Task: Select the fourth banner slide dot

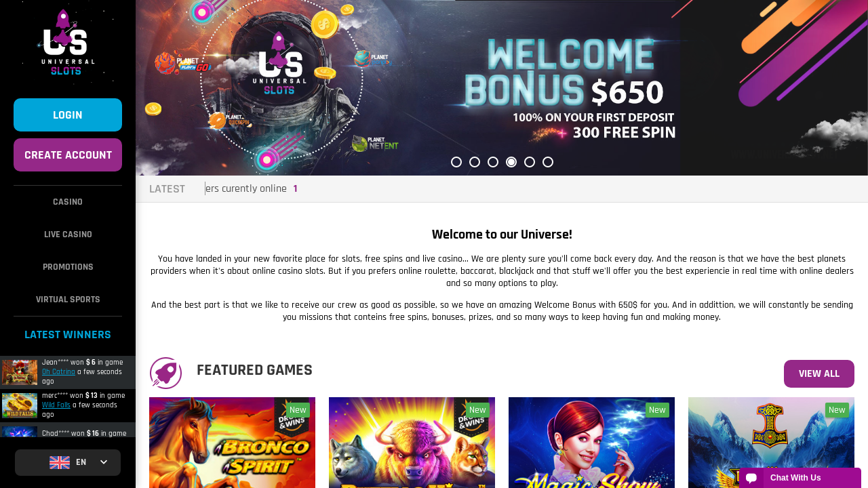Action: (511, 162)
